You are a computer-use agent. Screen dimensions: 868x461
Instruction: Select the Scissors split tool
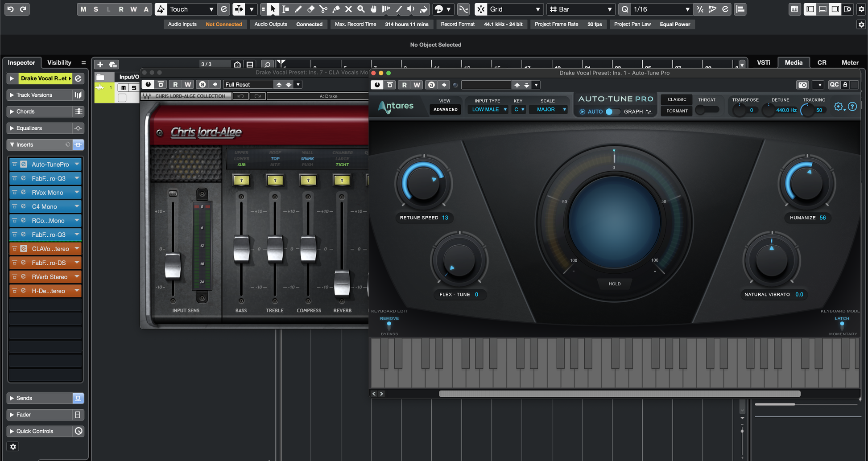(323, 9)
